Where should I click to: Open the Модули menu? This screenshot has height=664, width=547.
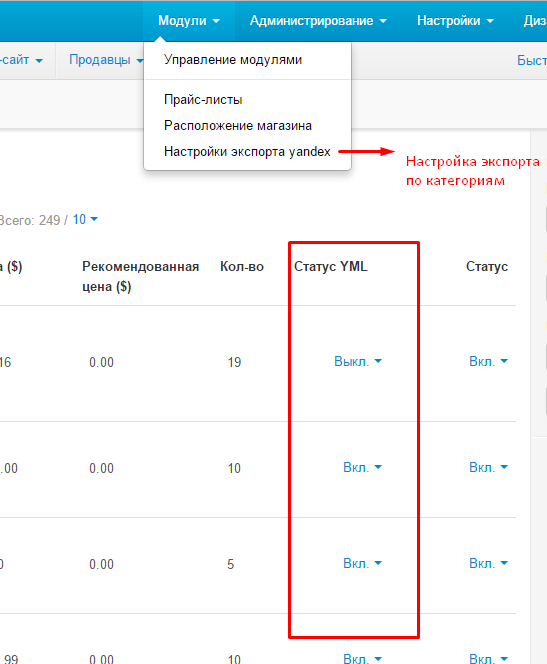189,20
